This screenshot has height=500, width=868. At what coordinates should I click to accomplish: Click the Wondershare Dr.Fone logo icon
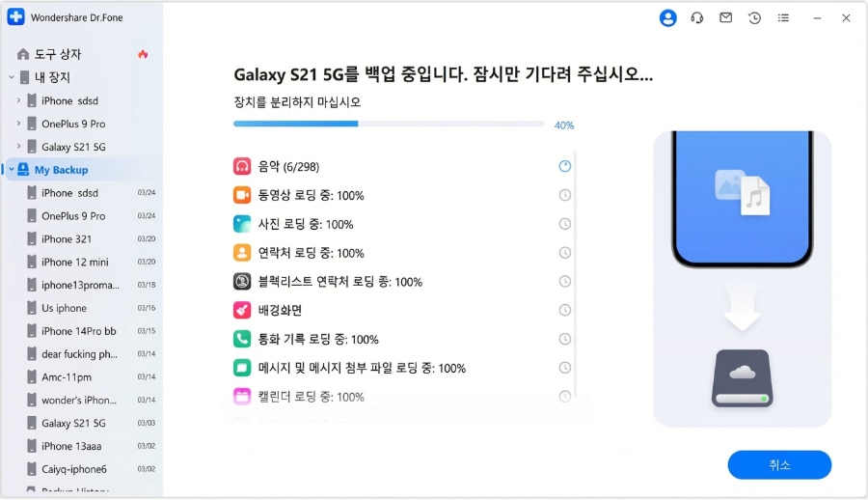pyautogui.click(x=15, y=17)
